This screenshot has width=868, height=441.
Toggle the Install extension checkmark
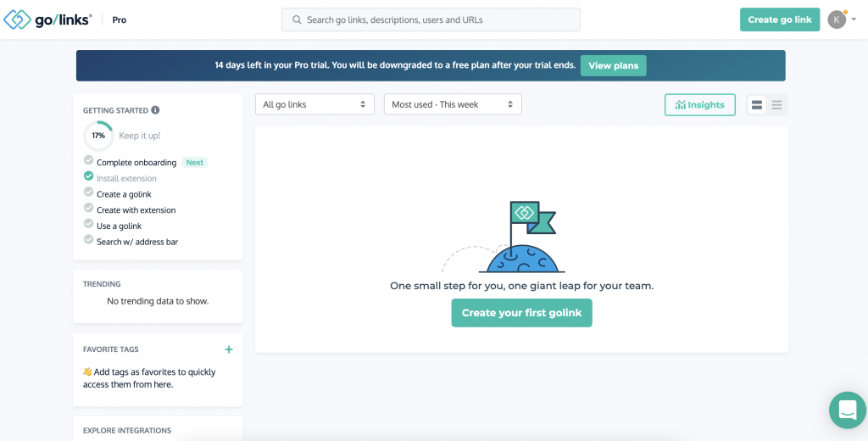coord(88,176)
